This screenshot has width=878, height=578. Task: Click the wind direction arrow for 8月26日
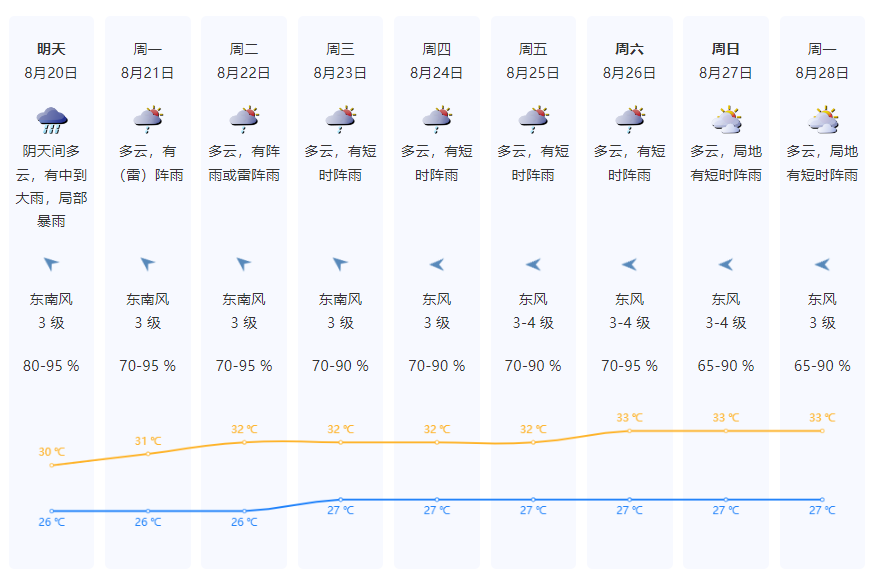click(629, 264)
